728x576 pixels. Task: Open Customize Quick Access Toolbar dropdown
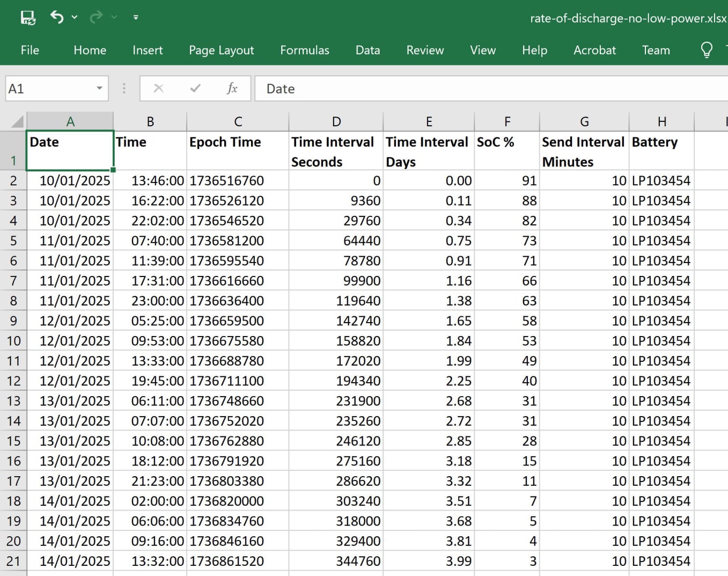point(136,17)
